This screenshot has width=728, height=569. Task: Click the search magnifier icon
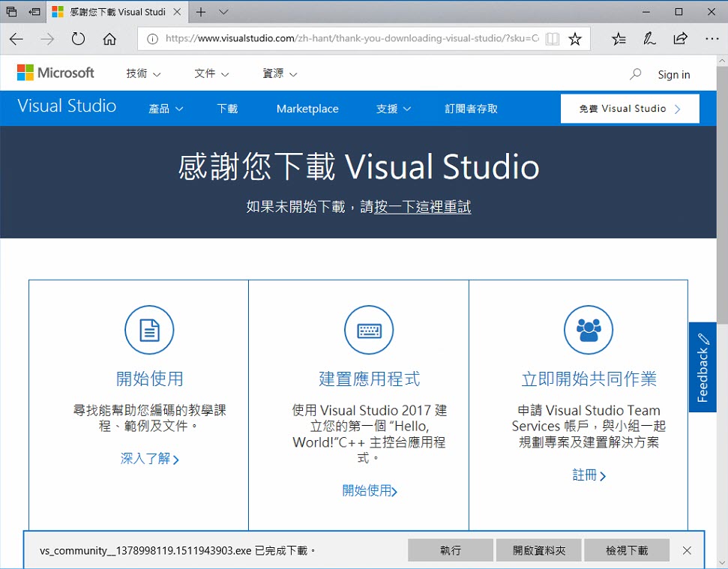(x=635, y=74)
